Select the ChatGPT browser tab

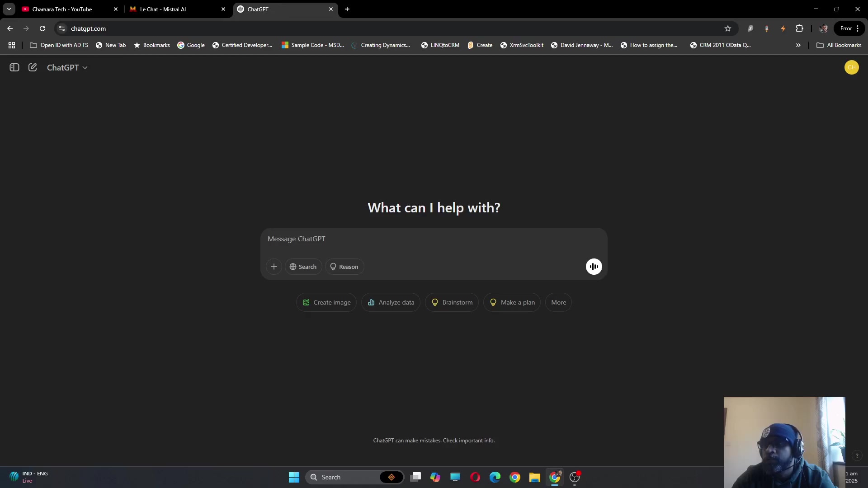point(285,9)
